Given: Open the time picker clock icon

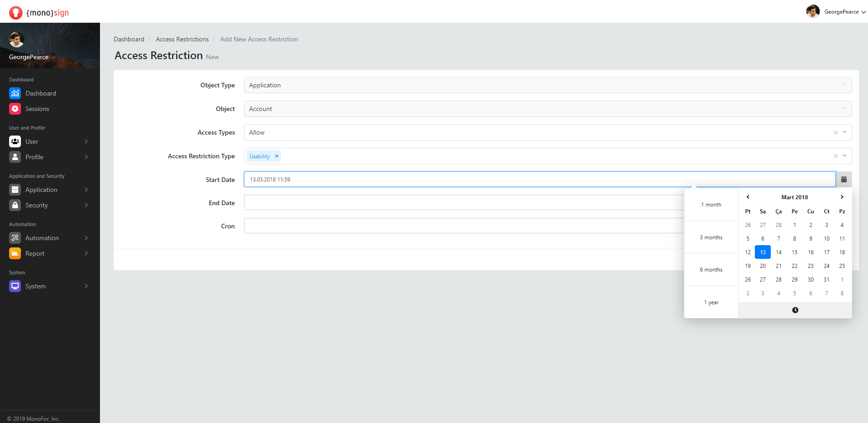Looking at the screenshot, I should tap(795, 310).
